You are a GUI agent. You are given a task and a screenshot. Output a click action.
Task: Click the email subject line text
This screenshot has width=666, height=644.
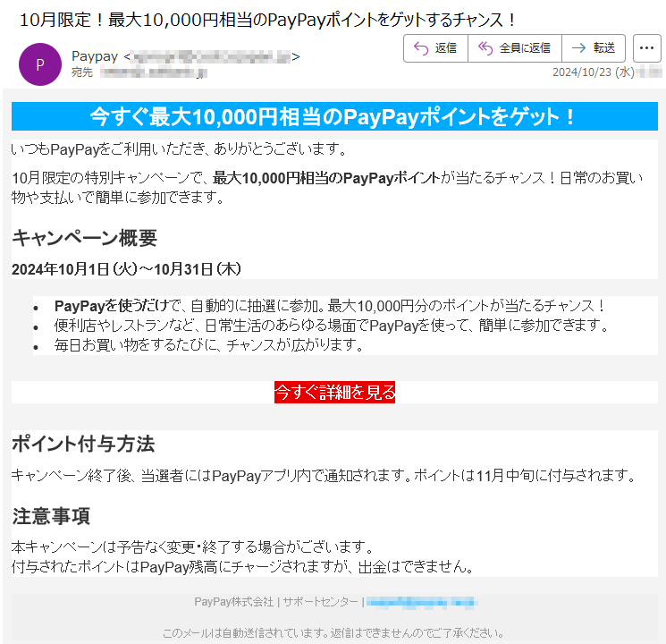(267, 20)
